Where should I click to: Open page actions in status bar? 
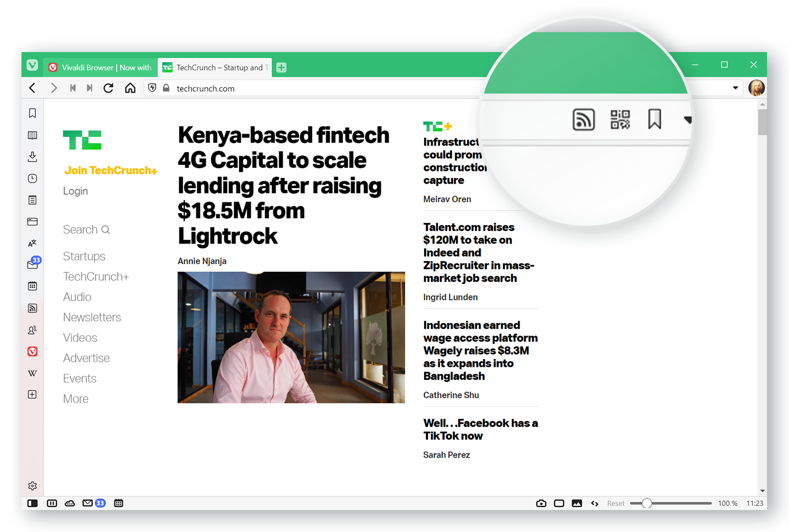595,503
